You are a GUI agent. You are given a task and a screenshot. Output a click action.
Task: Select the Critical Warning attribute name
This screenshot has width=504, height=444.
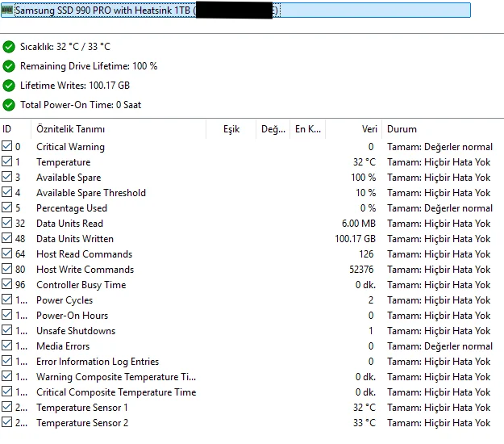coord(70,147)
